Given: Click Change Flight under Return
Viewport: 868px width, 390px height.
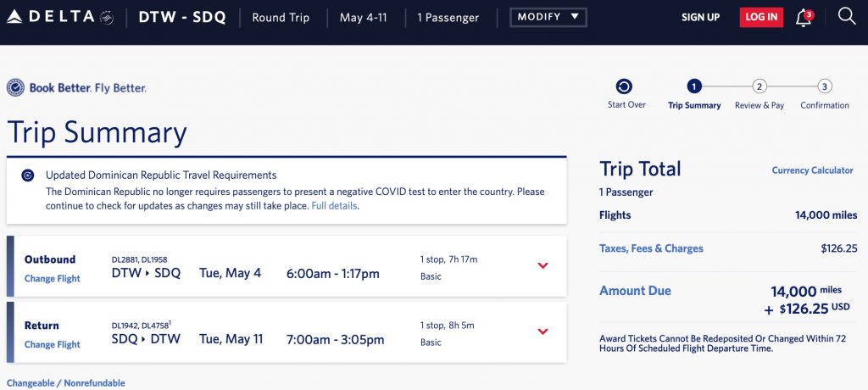Looking at the screenshot, I should (x=53, y=344).
